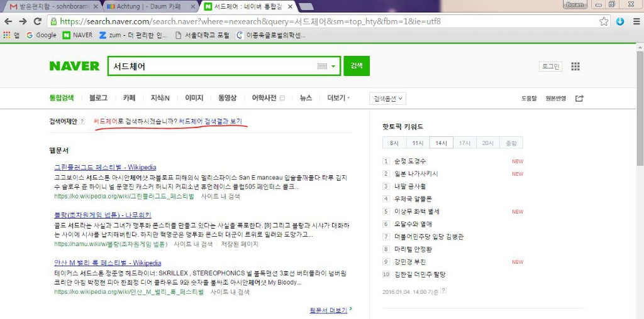Select the 카페 search tab
Screen dimensions: 644x319
pyautogui.click(x=129, y=98)
